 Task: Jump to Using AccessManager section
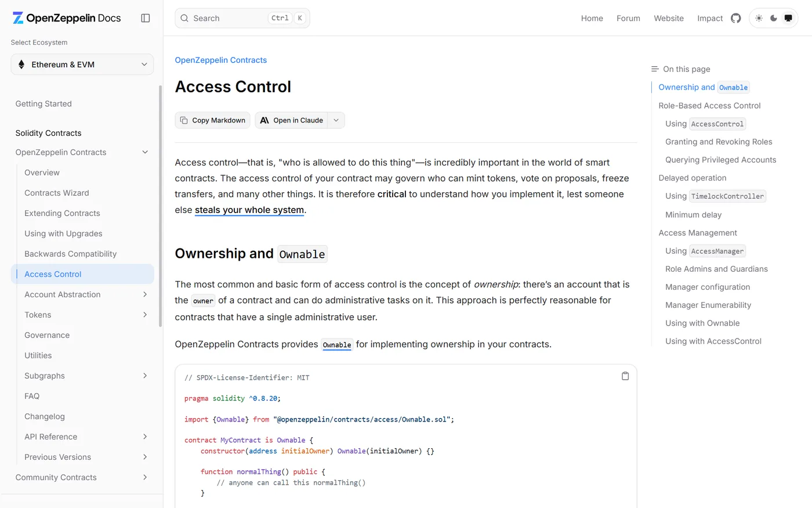(705, 251)
